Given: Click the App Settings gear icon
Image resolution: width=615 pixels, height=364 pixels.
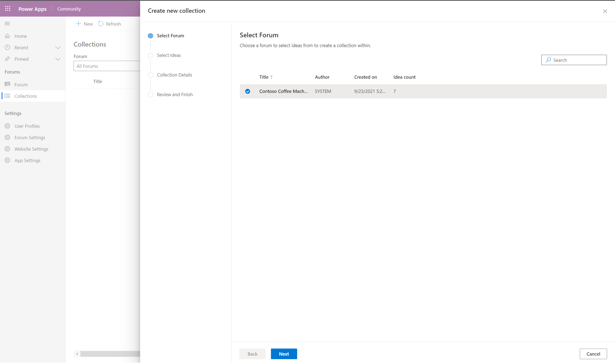Looking at the screenshot, I should tap(8, 160).
